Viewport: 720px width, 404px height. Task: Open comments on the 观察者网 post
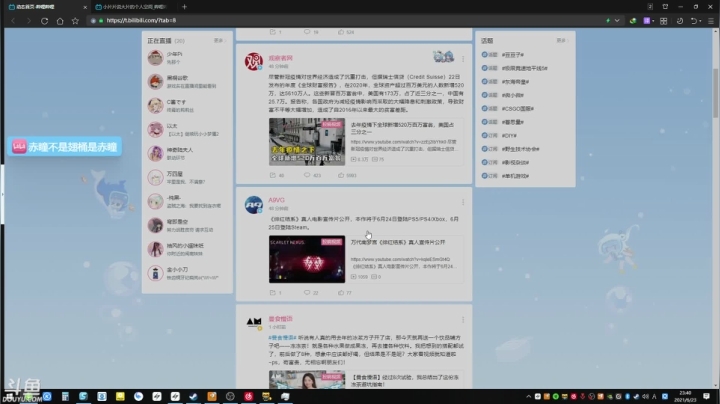pos(312,175)
